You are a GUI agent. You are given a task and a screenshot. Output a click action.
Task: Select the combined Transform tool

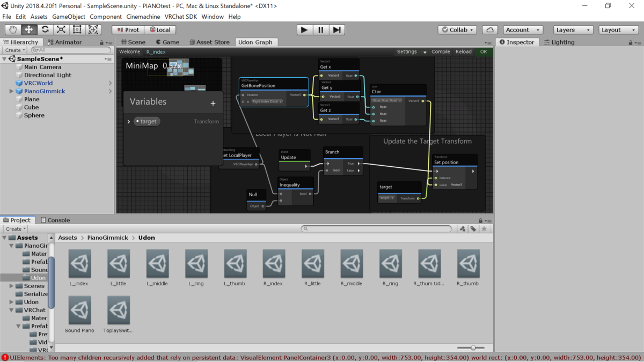click(x=93, y=29)
